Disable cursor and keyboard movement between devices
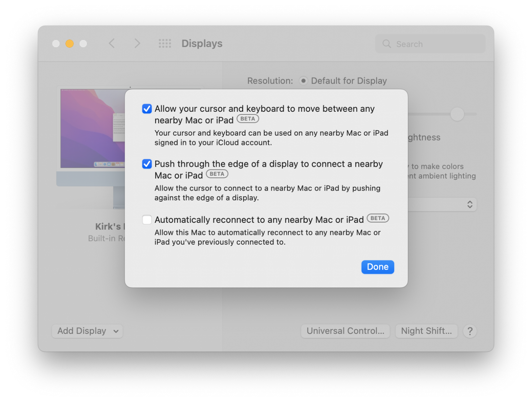This screenshot has width=532, height=402. point(147,109)
